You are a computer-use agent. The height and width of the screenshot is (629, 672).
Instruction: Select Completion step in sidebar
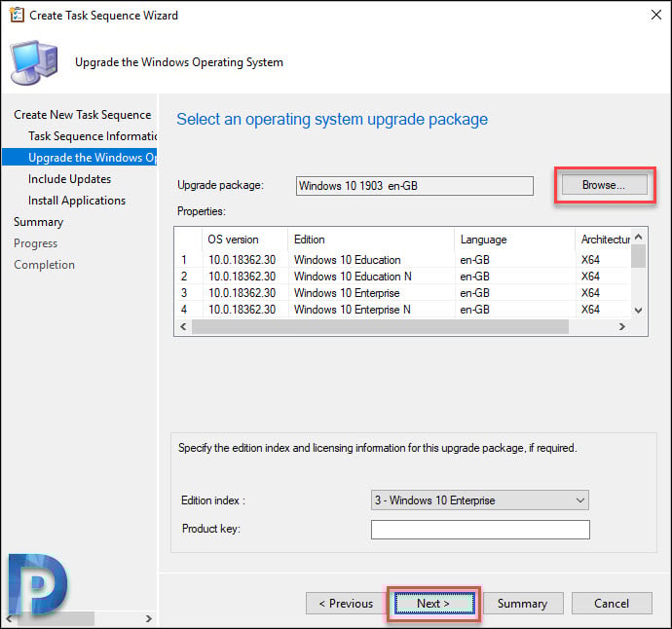(x=44, y=265)
